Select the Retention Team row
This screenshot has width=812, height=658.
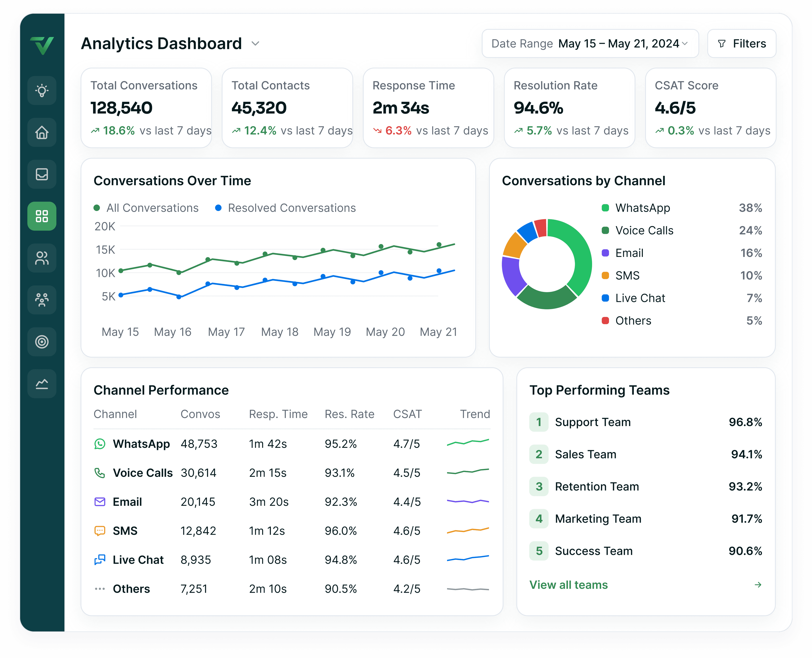point(646,487)
